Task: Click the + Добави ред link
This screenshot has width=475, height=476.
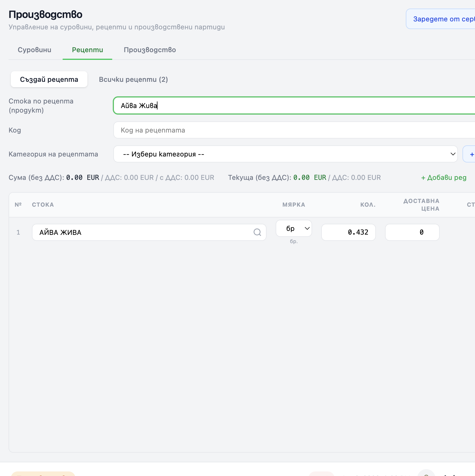Action: click(443, 178)
